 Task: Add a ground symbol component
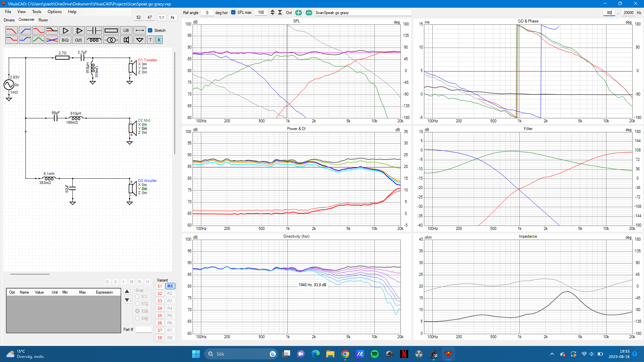coord(140,40)
